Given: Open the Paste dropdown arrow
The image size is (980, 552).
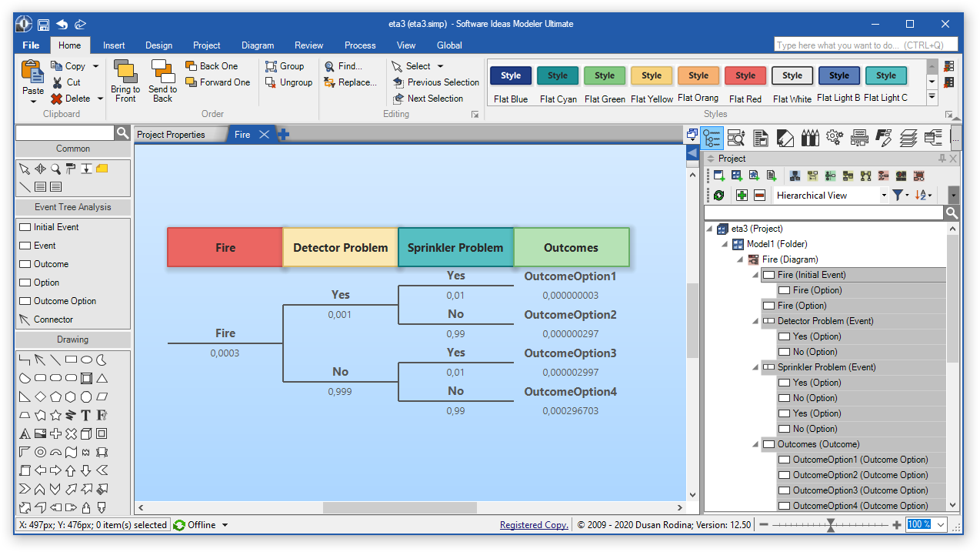Looking at the screenshot, I should click(x=33, y=101).
